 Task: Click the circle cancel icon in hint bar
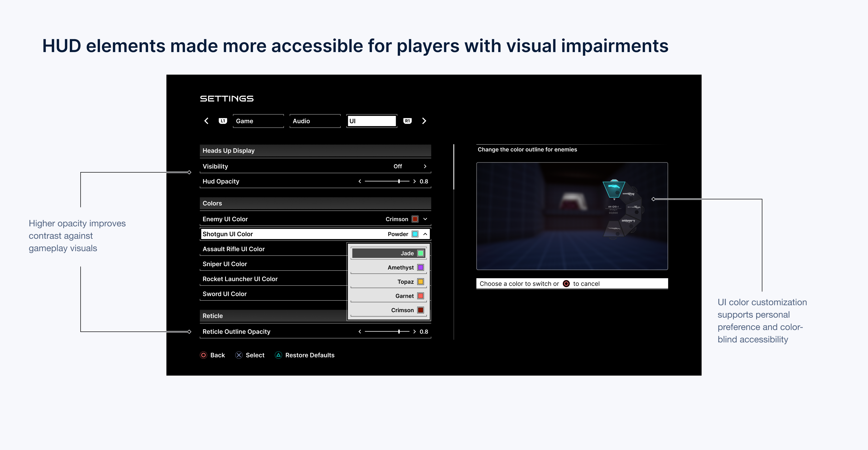click(x=566, y=284)
